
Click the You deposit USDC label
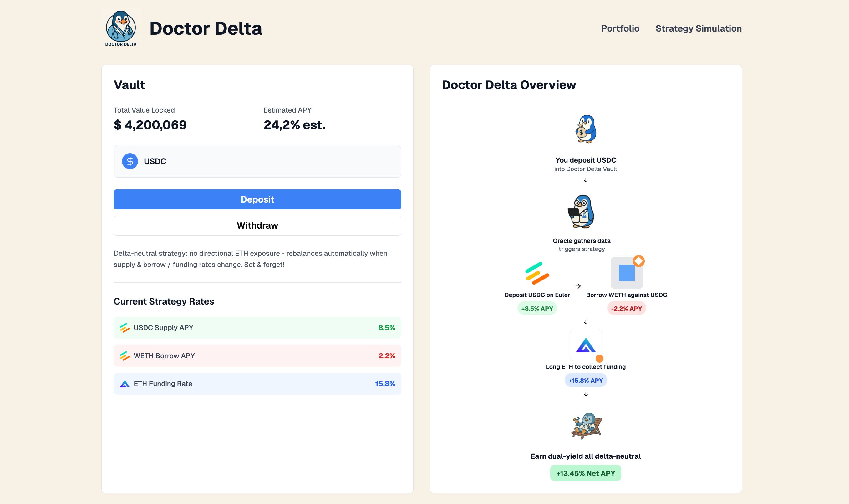pyautogui.click(x=586, y=160)
